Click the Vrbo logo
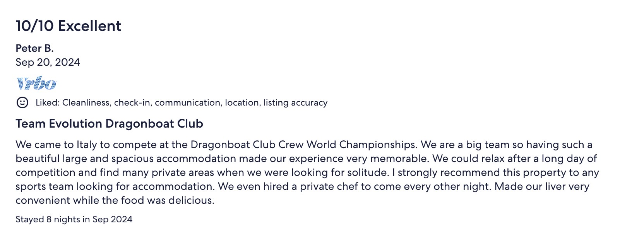Image resolution: width=644 pixels, height=232 pixels. tap(36, 84)
